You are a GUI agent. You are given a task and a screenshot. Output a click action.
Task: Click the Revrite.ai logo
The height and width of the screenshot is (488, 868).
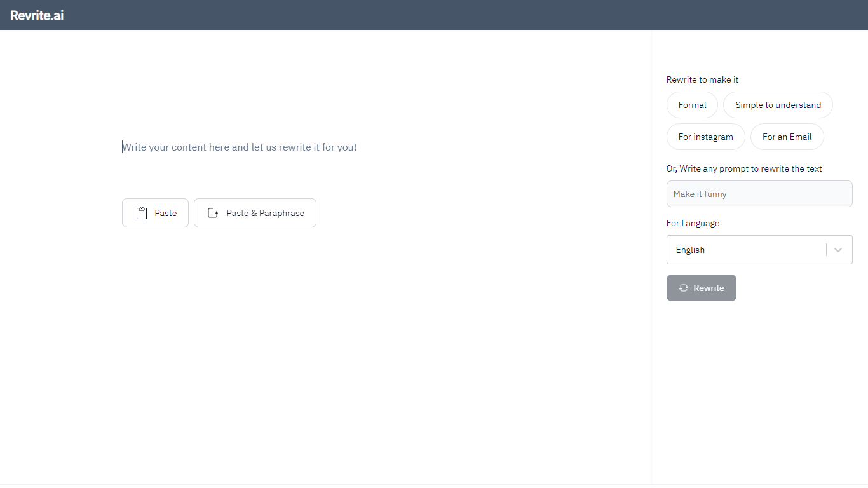point(37,15)
